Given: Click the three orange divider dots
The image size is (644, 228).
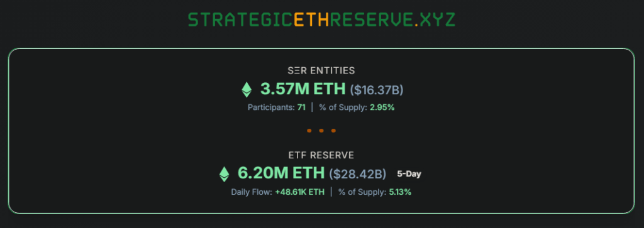Looking at the screenshot, I should [x=321, y=131].
